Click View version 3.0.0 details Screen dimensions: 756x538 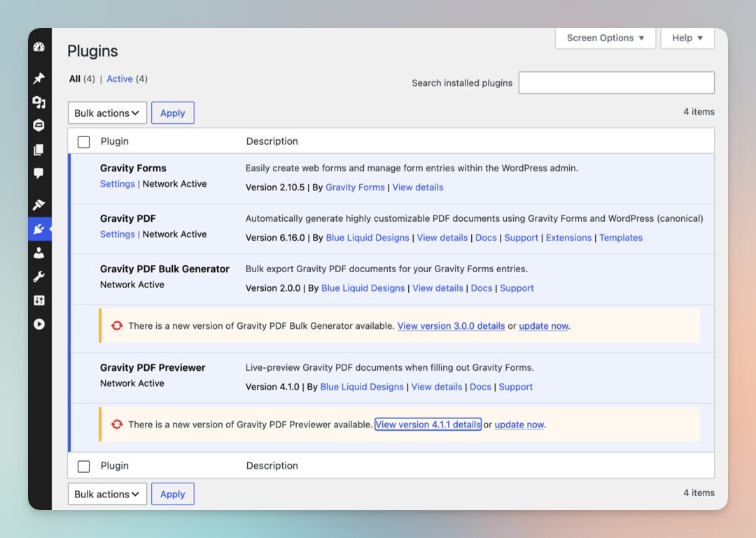451,326
